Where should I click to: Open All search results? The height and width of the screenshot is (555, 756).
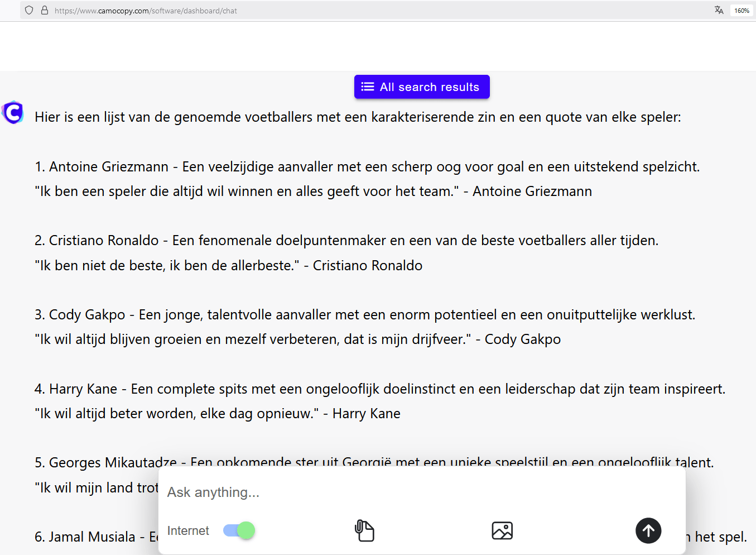click(x=422, y=87)
